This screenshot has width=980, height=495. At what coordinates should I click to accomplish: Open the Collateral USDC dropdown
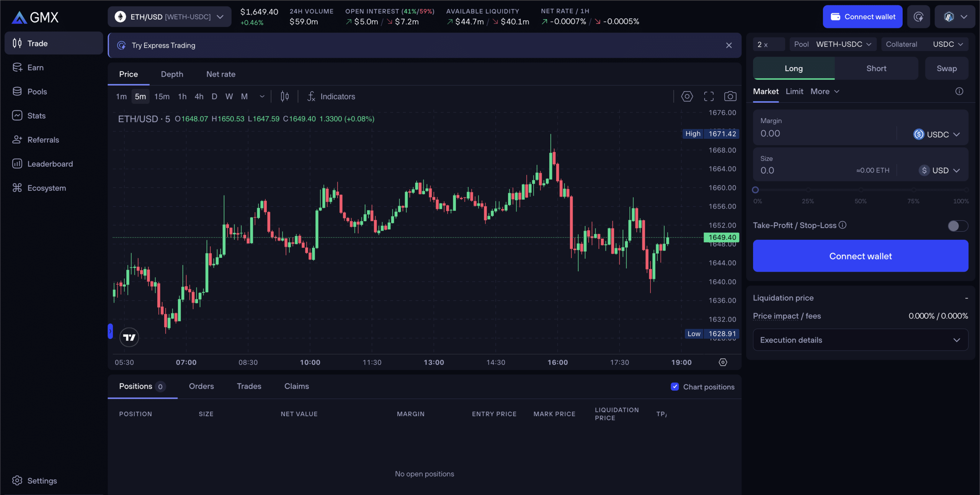click(924, 44)
